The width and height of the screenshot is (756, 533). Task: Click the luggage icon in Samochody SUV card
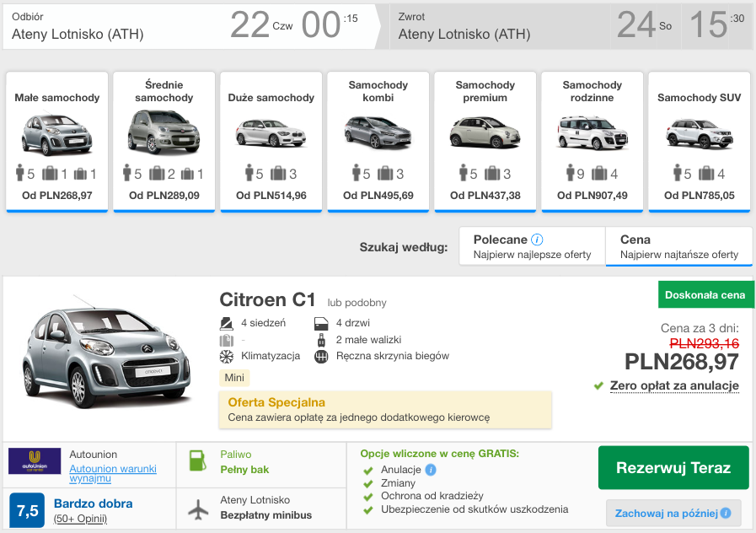(x=706, y=173)
